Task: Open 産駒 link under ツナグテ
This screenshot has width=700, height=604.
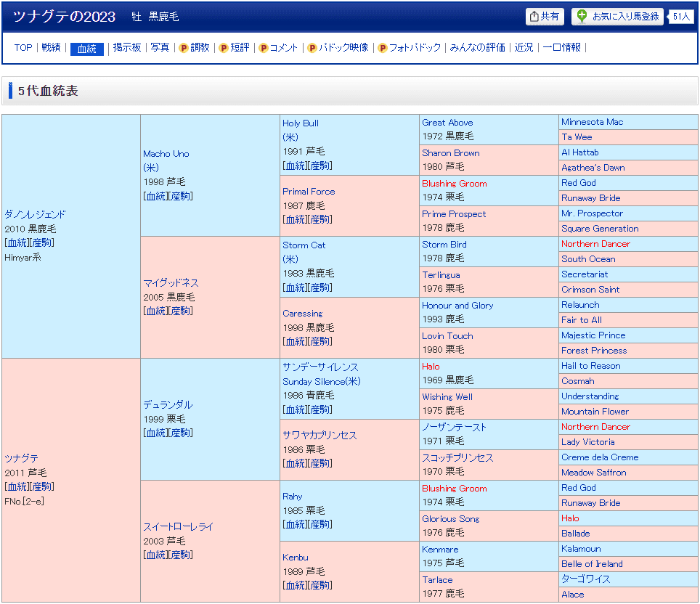Action: (x=42, y=487)
